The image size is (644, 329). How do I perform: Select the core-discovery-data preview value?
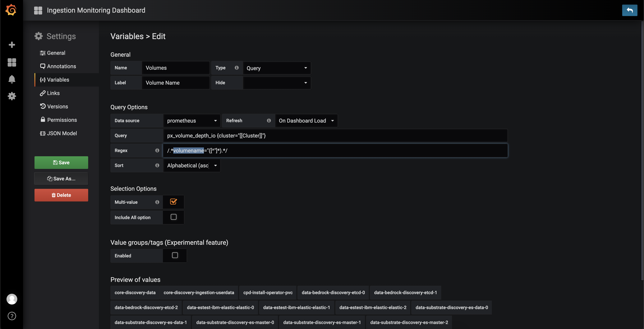point(135,293)
